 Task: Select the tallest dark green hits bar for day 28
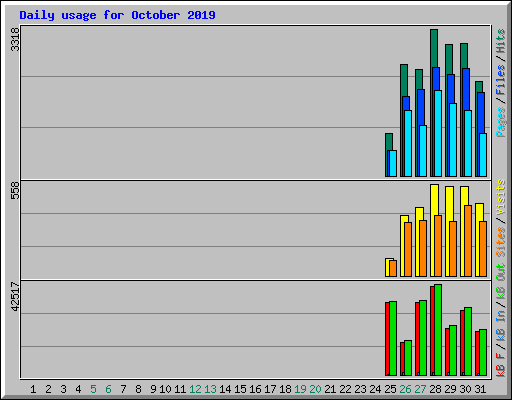click(x=434, y=48)
